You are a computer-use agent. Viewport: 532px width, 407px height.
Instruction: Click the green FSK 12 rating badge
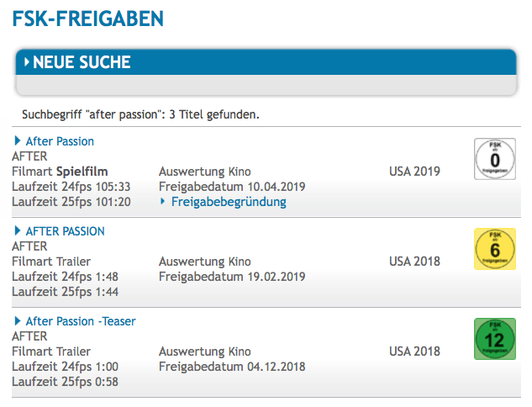coord(495,339)
